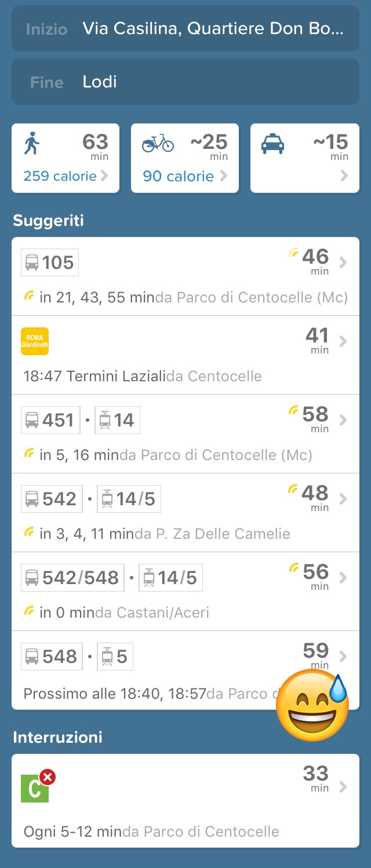Select the bus 548 badge
This screenshot has width=371, height=868.
52,657
